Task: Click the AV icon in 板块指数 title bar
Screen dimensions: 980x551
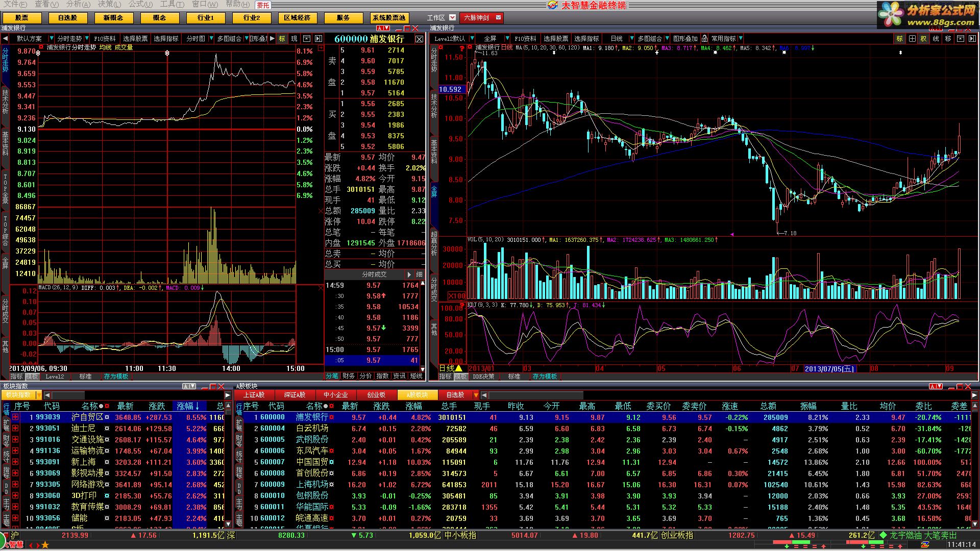Action: (189, 386)
